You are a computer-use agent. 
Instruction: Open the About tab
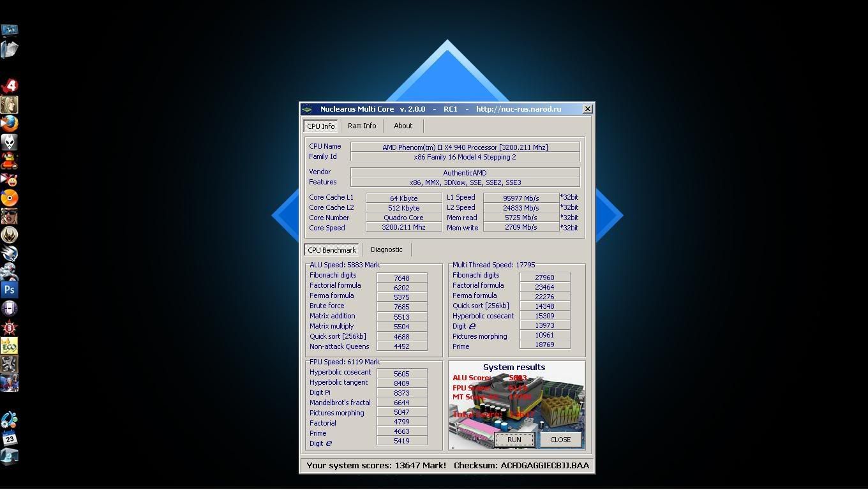(403, 126)
